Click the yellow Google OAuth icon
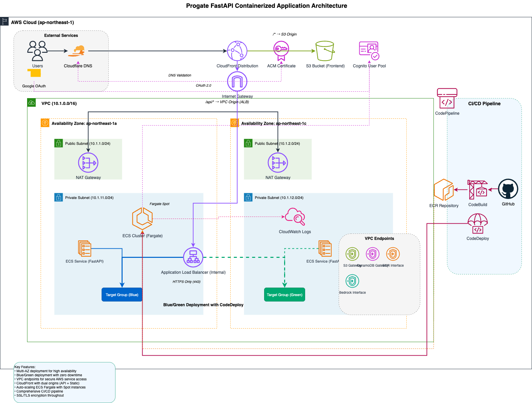The height and width of the screenshot is (403, 532). (34, 73)
